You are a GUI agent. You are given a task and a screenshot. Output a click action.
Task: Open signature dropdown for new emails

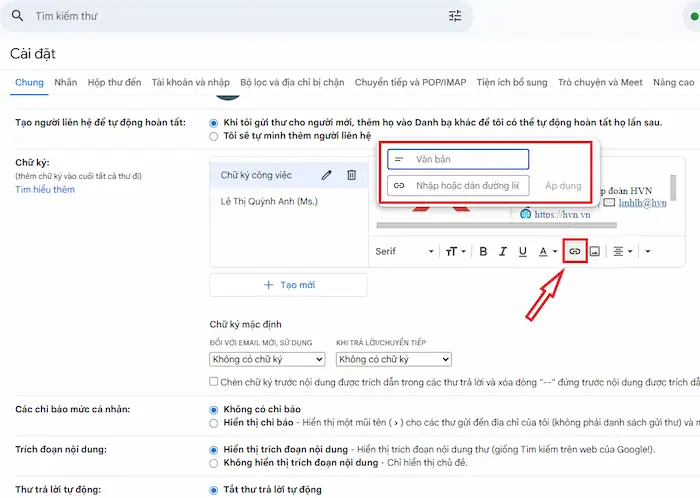click(267, 359)
